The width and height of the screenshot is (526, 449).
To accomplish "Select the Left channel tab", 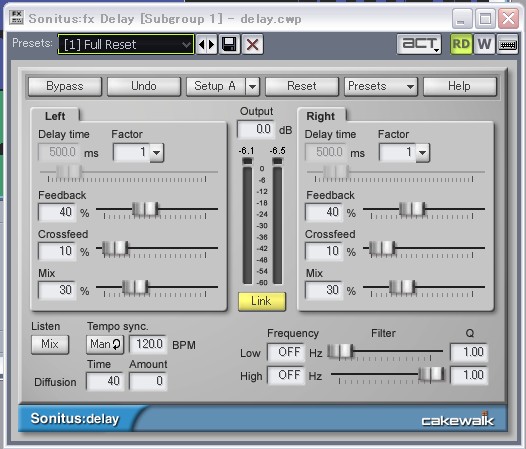I will [55, 116].
